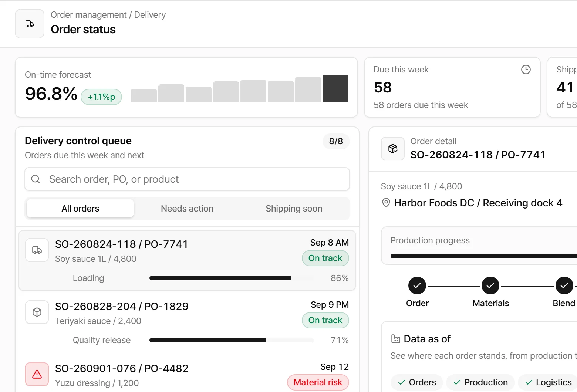This screenshot has height=392, width=577.
Task: Click the Order step checkmark circle
Action: tap(417, 285)
